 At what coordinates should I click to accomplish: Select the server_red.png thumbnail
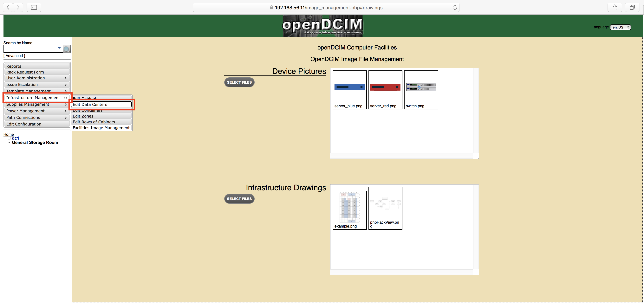[385, 90]
